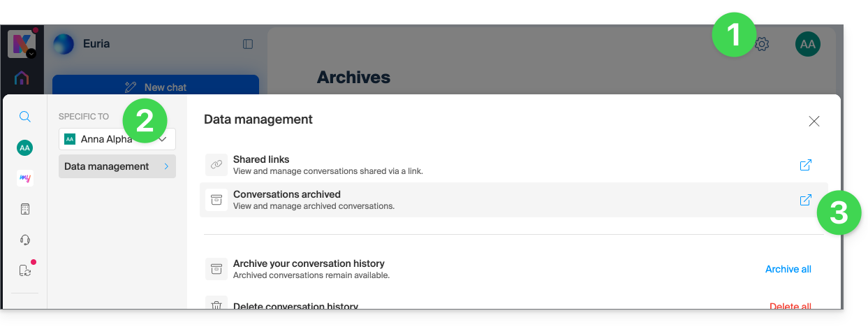Expand the Data management chevron arrow
Image resolution: width=868 pixels, height=334 pixels.
pyautogui.click(x=166, y=166)
